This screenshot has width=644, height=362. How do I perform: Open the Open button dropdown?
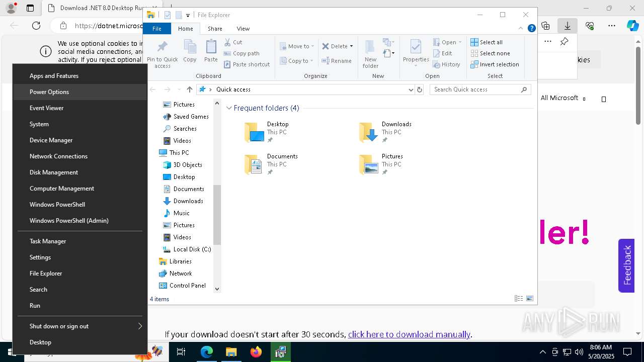click(460, 42)
